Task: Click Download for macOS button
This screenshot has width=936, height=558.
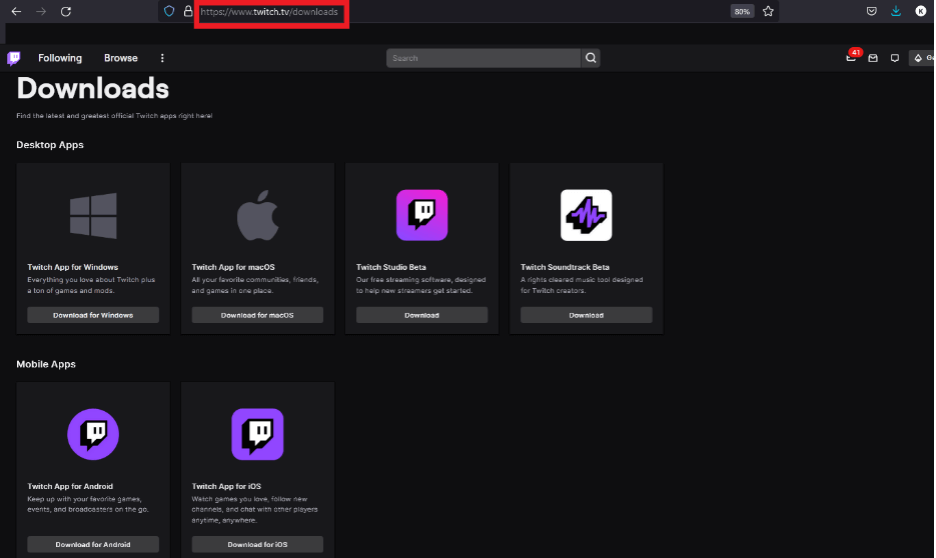Action: coord(257,315)
